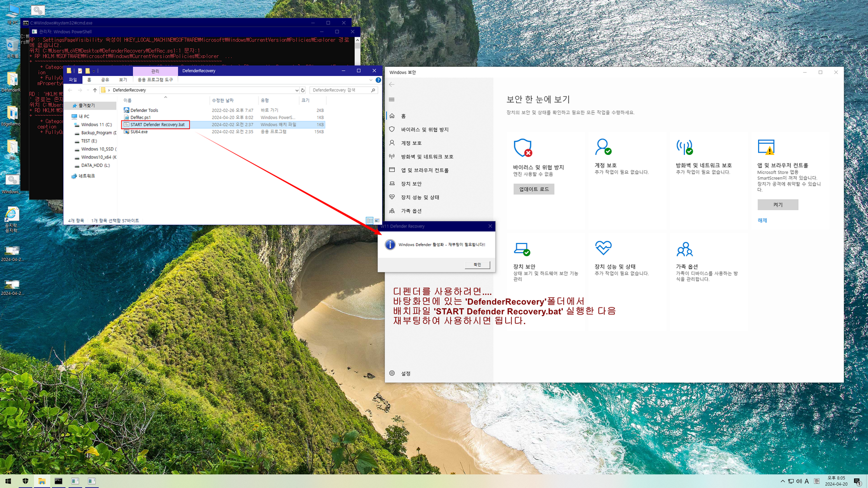Open the 홈 ribbon tab in File Explorer
This screenshot has height=488, width=868.
point(89,80)
